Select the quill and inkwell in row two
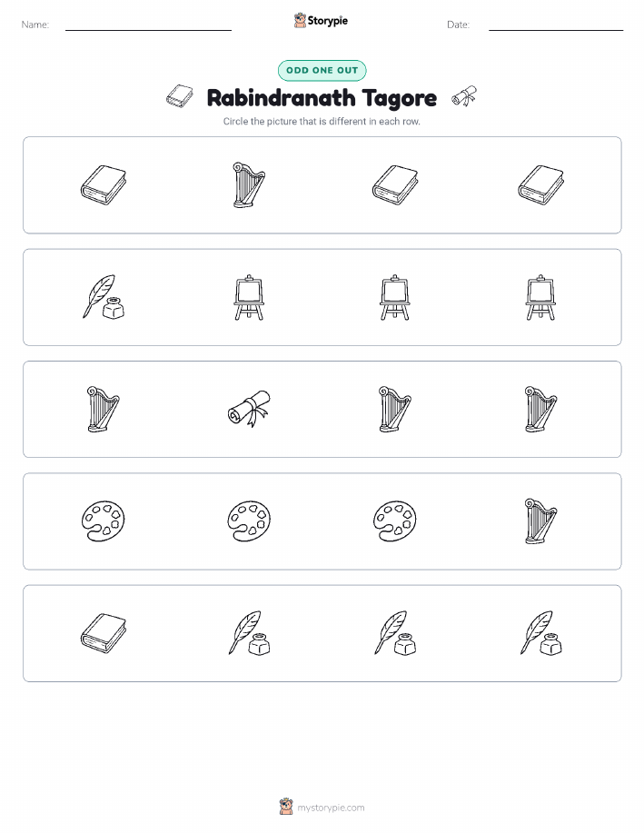644x833 pixels. 103,297
